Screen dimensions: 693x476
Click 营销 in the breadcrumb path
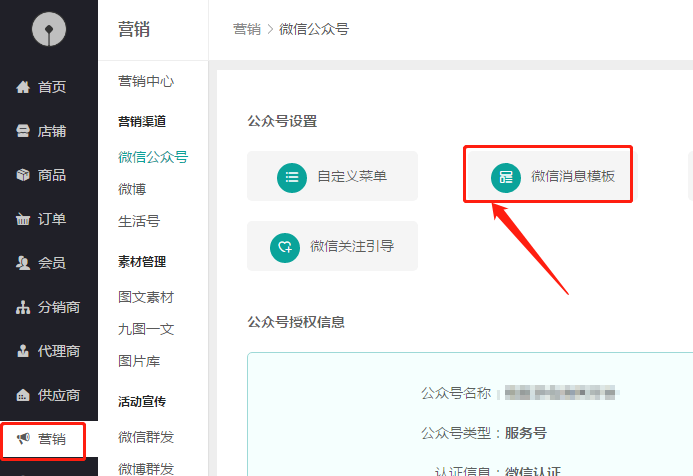245,30
